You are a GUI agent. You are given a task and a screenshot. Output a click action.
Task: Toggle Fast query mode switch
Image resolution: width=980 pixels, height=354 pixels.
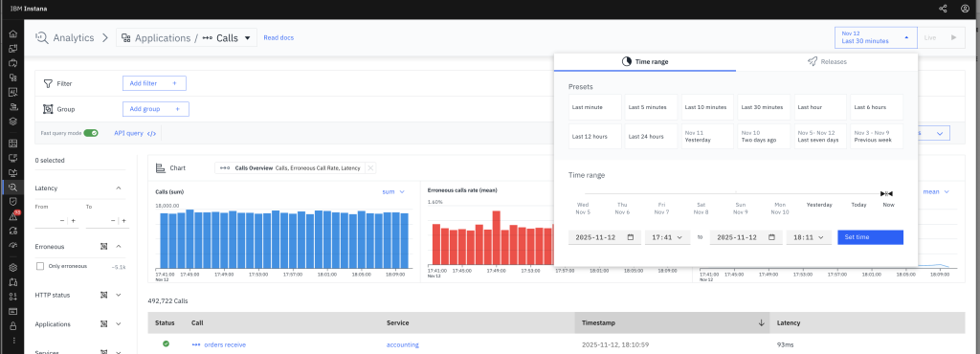coord(91,133)
